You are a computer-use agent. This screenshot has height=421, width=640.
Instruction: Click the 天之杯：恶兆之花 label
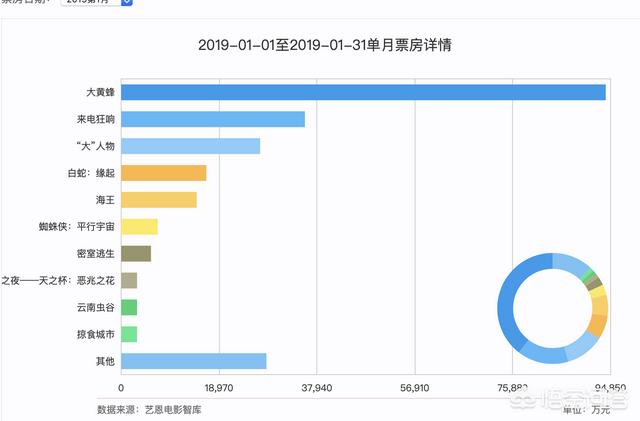click(x=58, y=281)
